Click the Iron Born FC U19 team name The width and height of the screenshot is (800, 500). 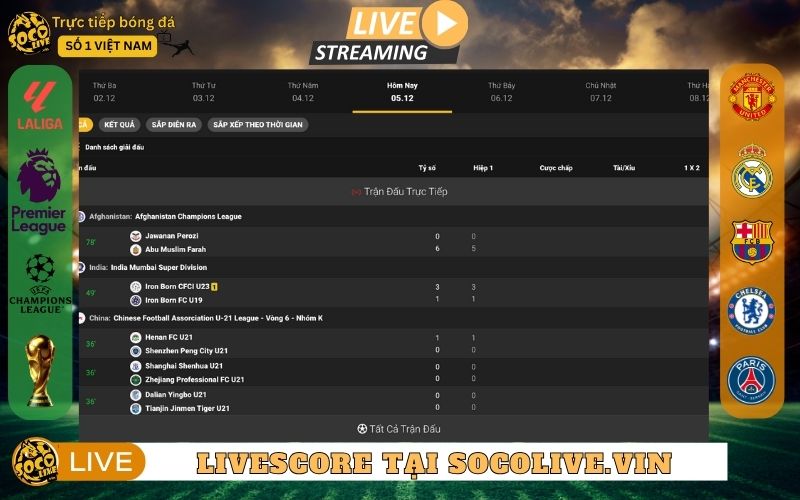[174, 301]
